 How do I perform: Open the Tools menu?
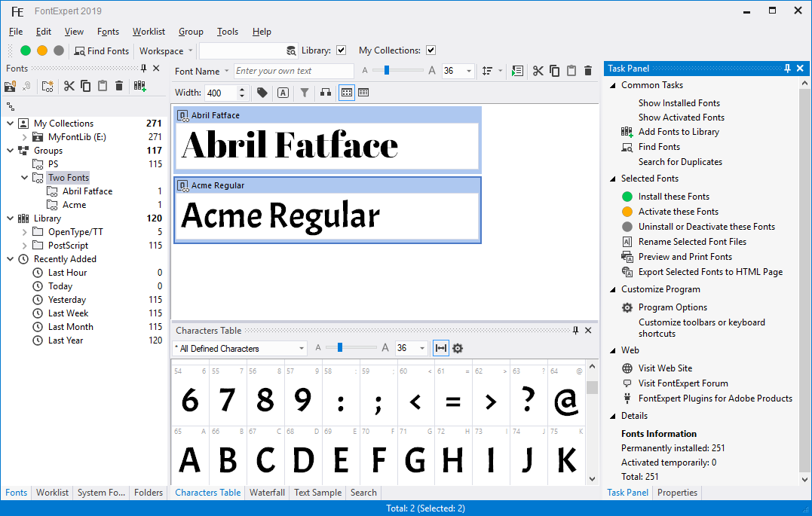point(228,32)
